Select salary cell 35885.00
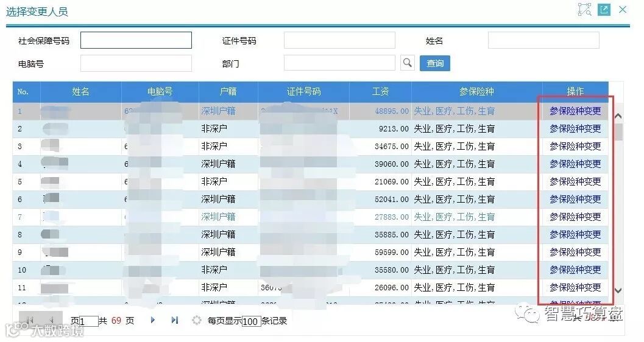Screen dimensions: 644x342 391,234
